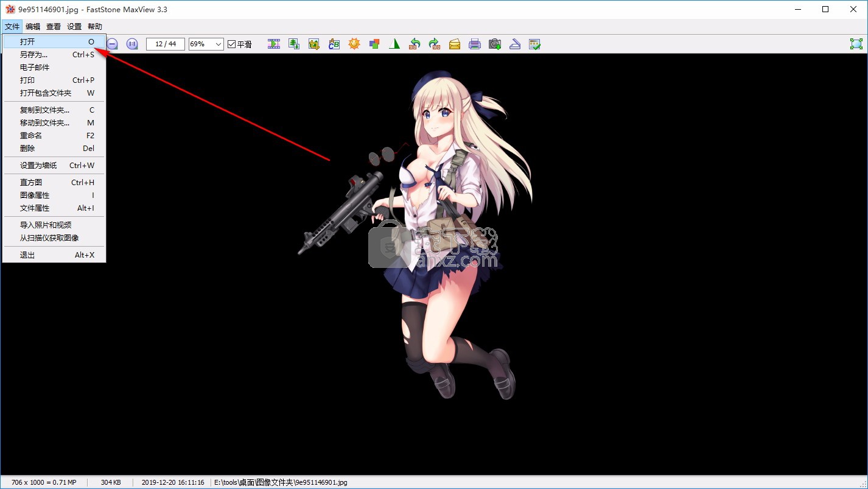Click the zoom out magnifier icon
This screenshot has width=868, height=489.
[113, 44]
